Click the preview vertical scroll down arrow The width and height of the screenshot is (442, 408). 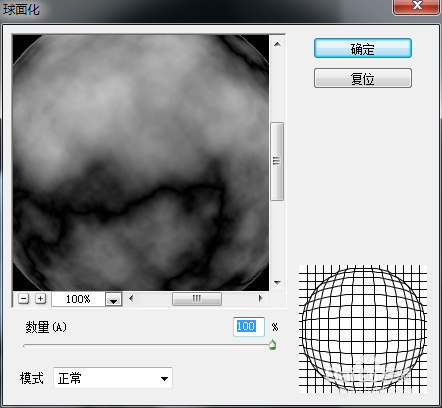277,283
